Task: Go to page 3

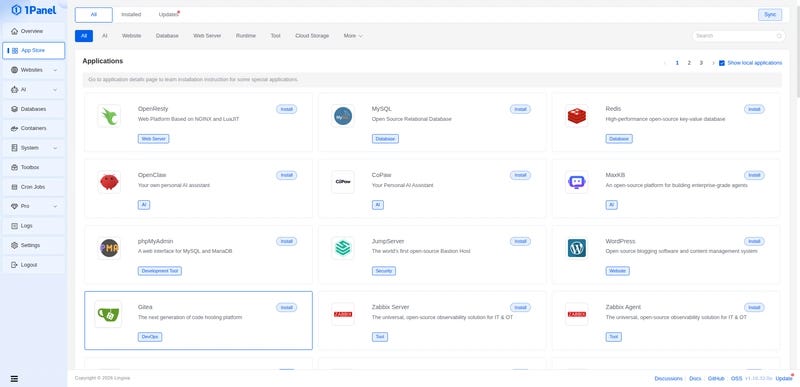Action: (701, 63)
